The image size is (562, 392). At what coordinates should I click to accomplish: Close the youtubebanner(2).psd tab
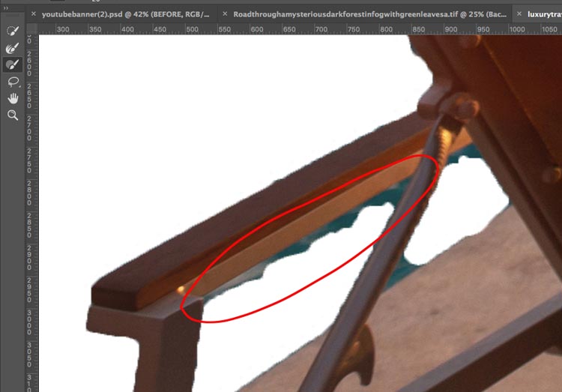click(x=33, y=14)
